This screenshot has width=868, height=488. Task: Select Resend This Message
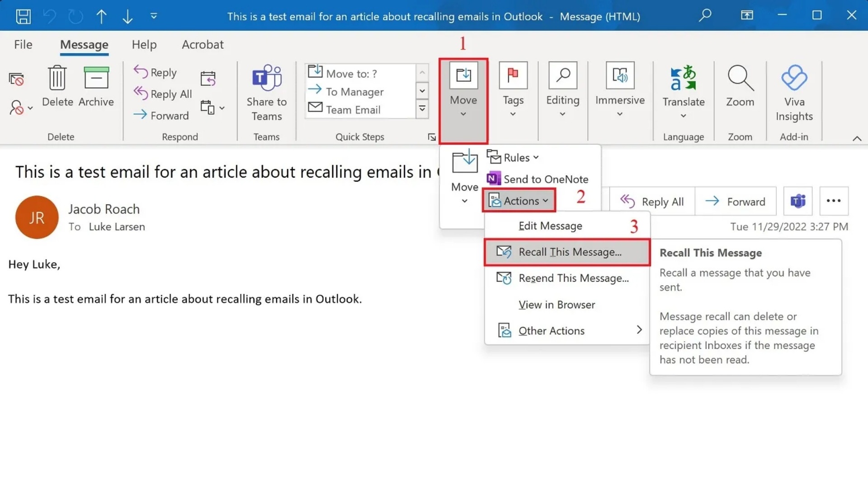pyautogui.click(x=567, y=278)
